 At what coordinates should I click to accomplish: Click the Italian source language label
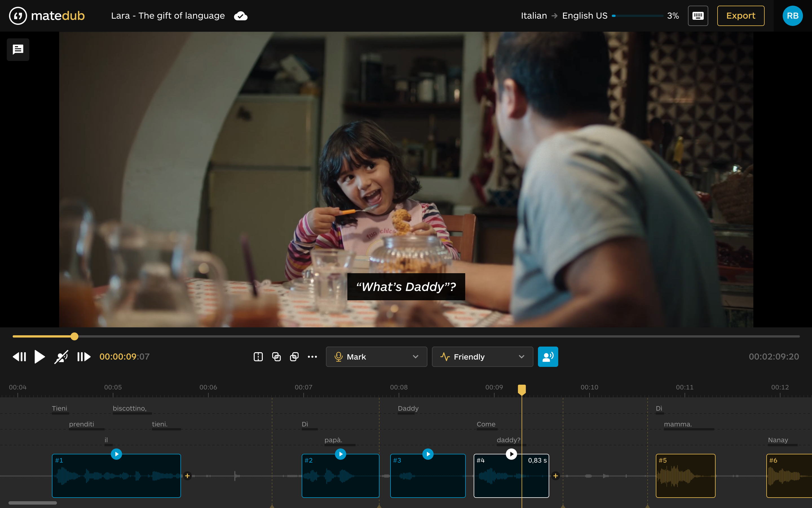coord(534,16)
